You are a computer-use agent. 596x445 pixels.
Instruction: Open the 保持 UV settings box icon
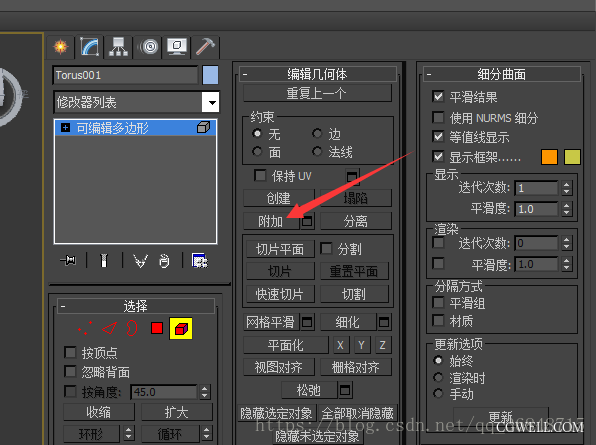coord(352,176)
